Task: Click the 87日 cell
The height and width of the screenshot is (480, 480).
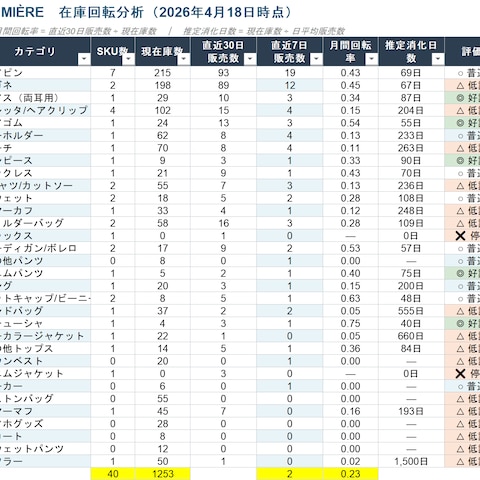Action: pyautogui.click(x=411, y=98)
